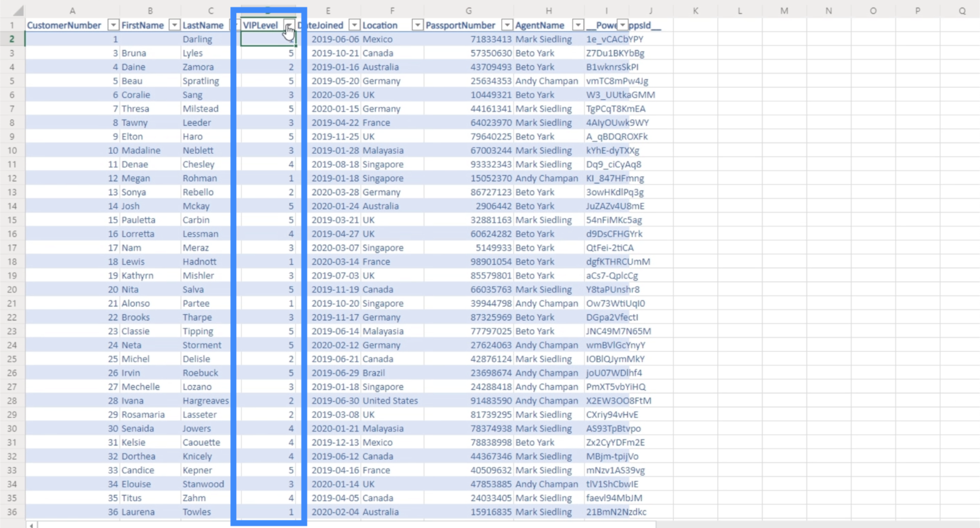Open the CustomerNumber filter dropdown
Viewport: 980px width, 528px height.
point(113,25)
